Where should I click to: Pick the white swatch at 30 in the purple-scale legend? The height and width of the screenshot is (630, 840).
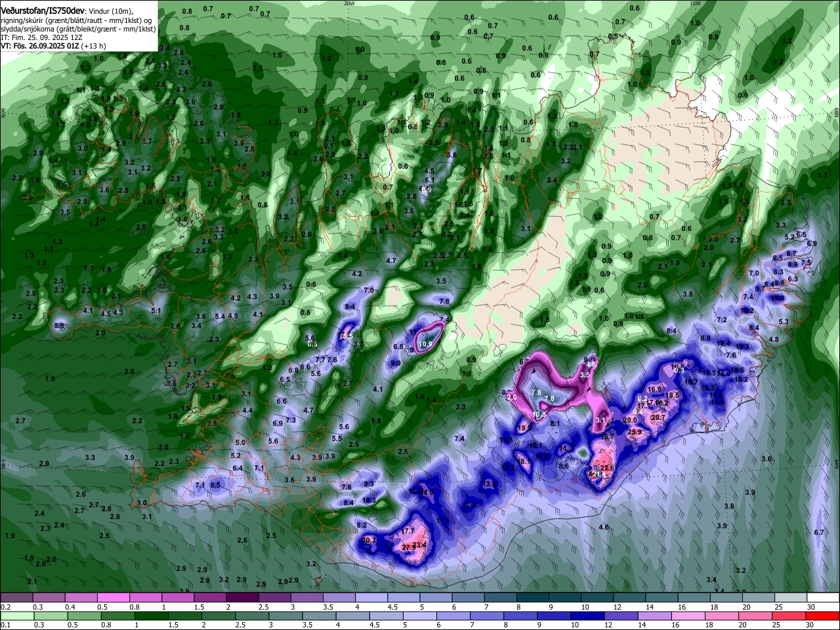point(824,598)
